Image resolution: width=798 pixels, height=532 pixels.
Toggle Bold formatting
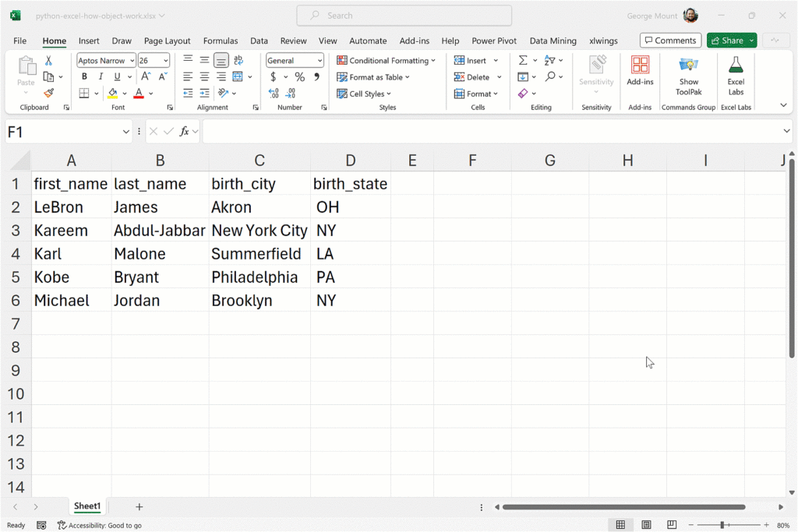[x=84, y=77]
